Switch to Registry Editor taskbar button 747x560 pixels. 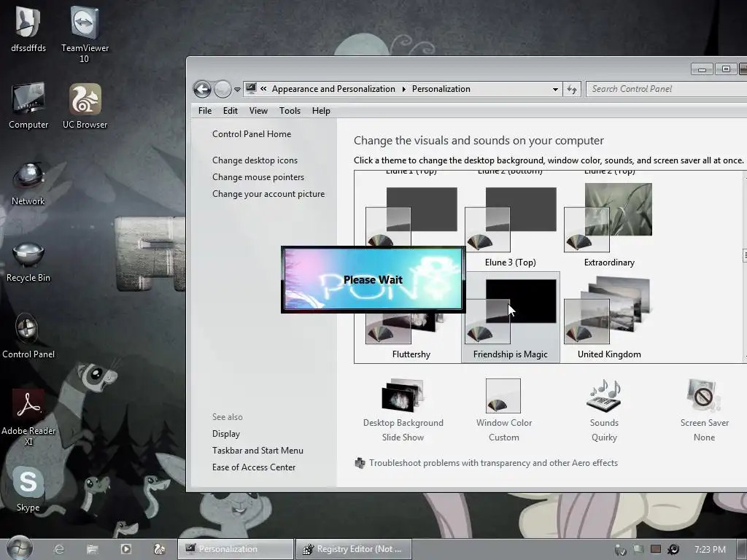354,549
